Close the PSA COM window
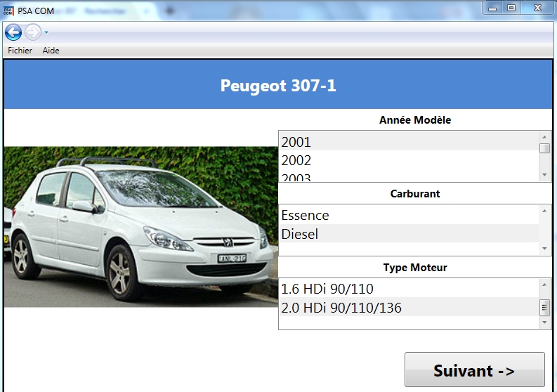The width and height of the screenshot is (557, 392). click(x=537, y=8)
